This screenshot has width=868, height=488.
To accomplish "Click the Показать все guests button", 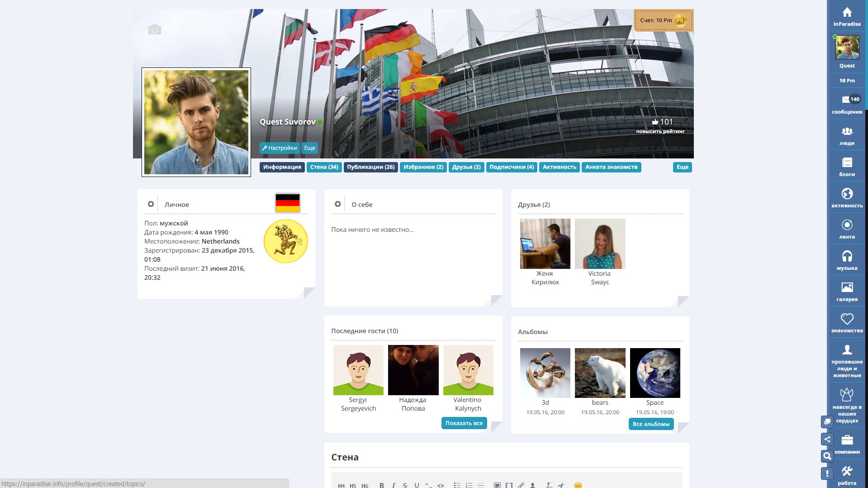I will [464, 423].
